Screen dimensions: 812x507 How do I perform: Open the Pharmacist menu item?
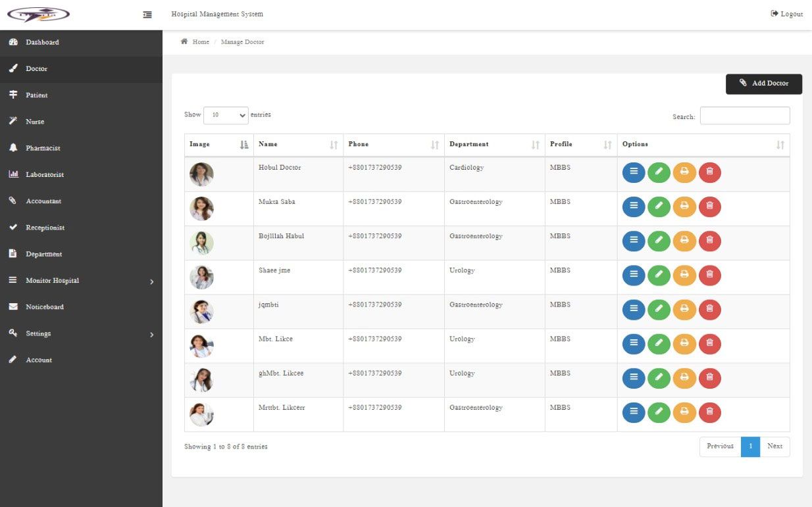point(81,148)
